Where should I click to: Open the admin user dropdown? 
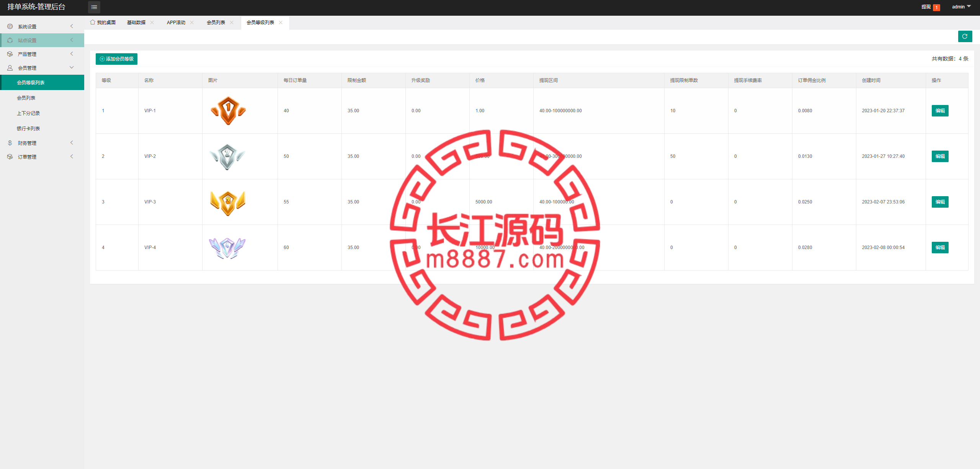[961, 7]
